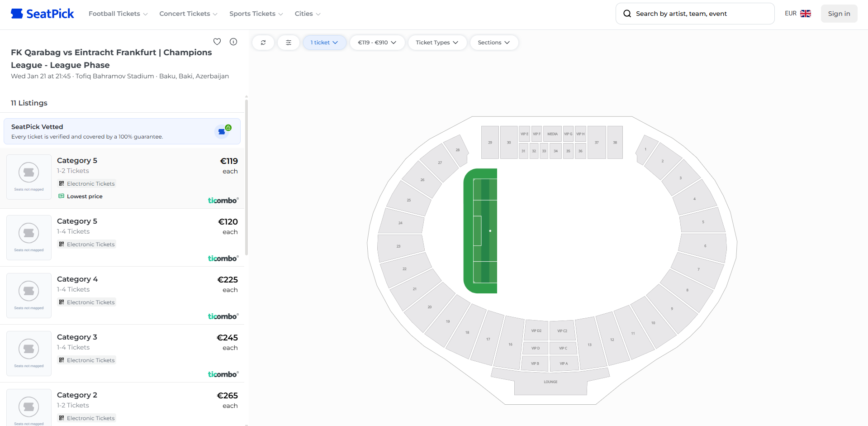The height and width of the screenshot is (426, 868).
Task: Click the search magnifier icon
Action: pyautogui.click(x=627, y=14)
